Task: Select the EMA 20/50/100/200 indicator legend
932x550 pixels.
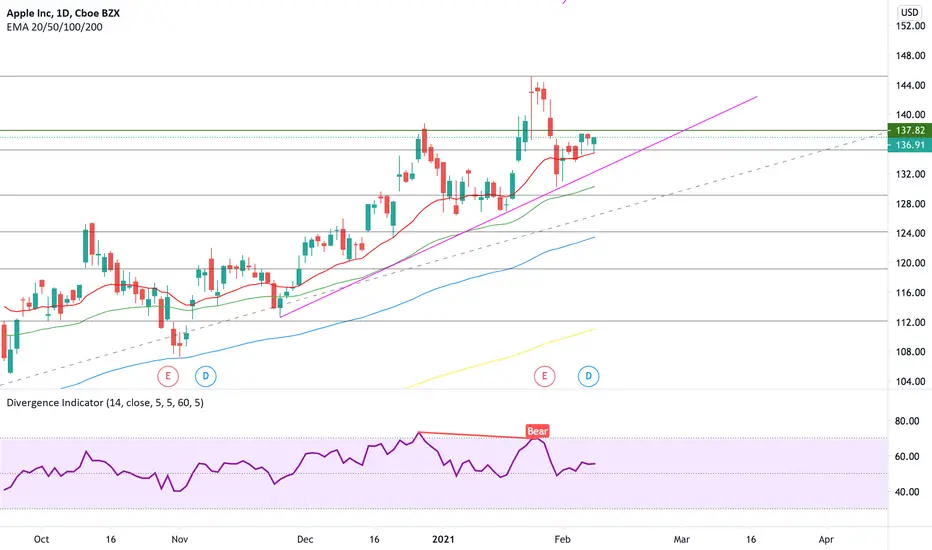Action: point(54,27)
